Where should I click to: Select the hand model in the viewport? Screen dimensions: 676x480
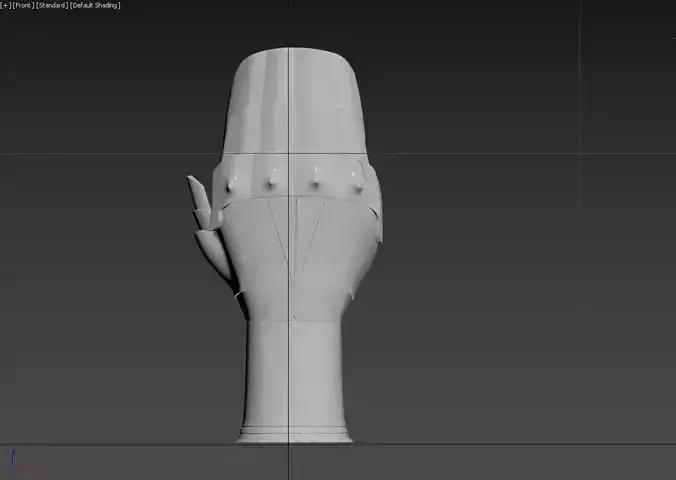[x=293, y=246]
